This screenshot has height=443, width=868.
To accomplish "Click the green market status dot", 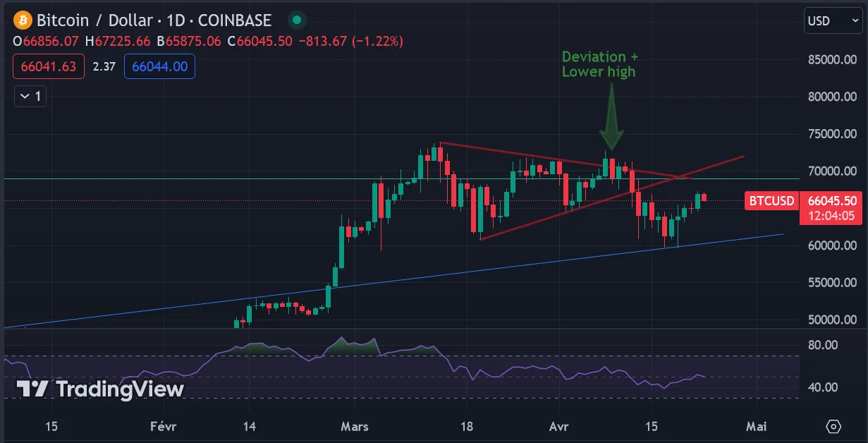I will (x=298, y=20).
